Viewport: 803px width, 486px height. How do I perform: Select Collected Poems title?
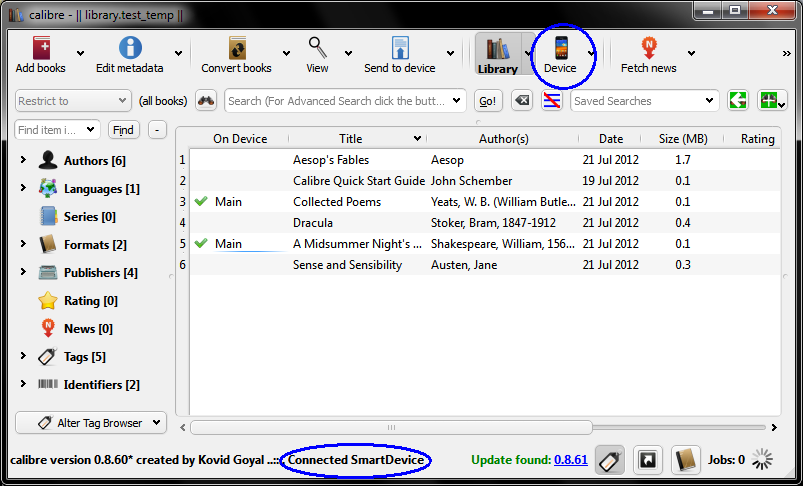pyautogui.click(x=337, y=202)
